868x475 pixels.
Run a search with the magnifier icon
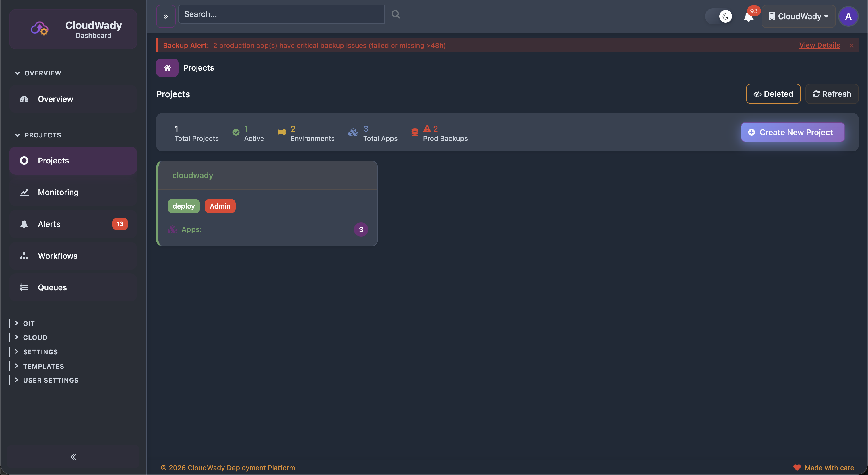coord(395,14)
